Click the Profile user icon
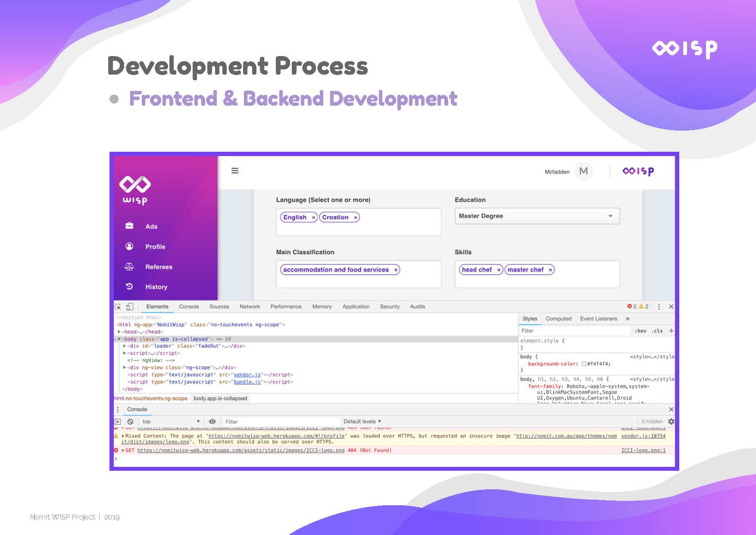 [129, 246]
